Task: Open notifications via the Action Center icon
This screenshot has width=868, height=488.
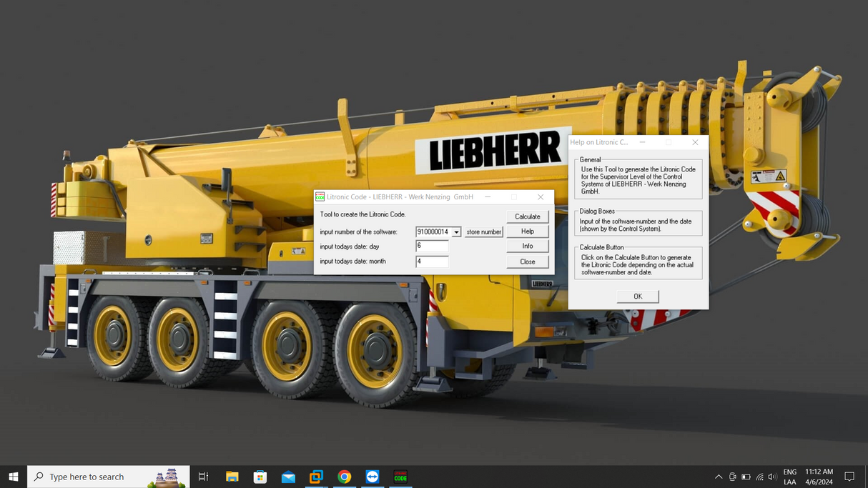Action: (849, 477)
